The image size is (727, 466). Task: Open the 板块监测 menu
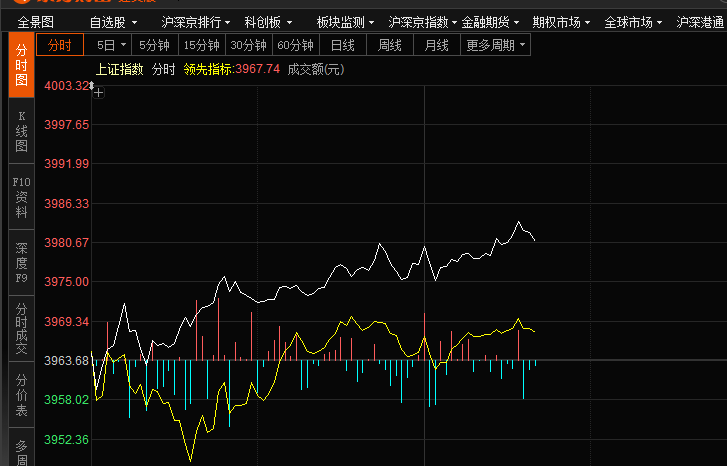click(345, 21)
